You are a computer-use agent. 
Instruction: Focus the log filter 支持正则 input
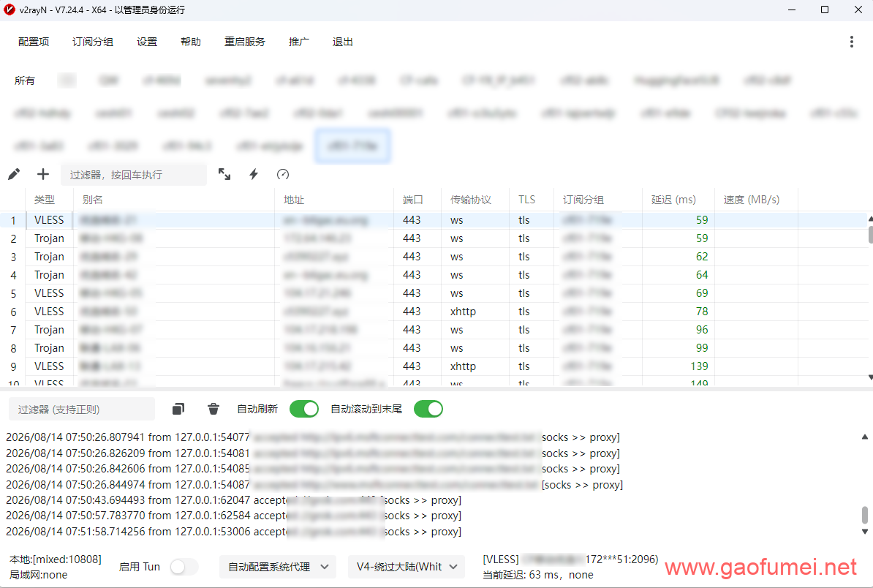(x=81, y=410)
